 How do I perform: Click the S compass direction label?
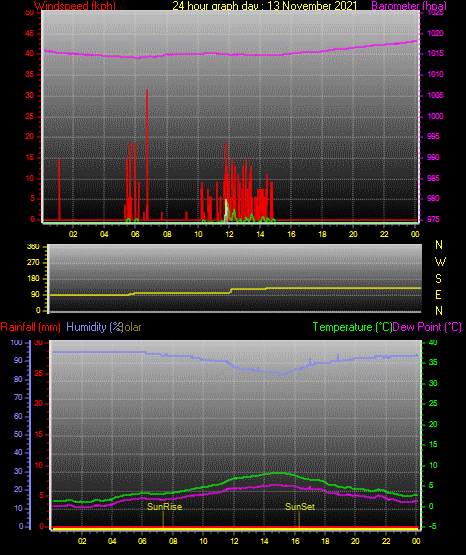438,279
